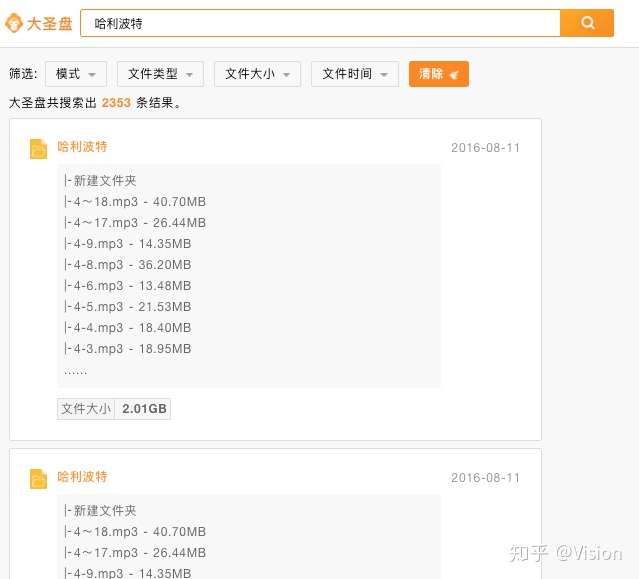
Task: Click the 文件大小 2.01GB size badge
Action: click(x=114, y=409)
